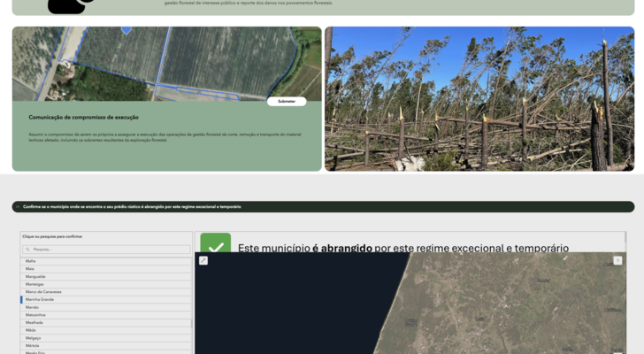Screen dimensions: 644x354
Task: Select the highlighted Marinha Grande entry
Action: (40, 299)
